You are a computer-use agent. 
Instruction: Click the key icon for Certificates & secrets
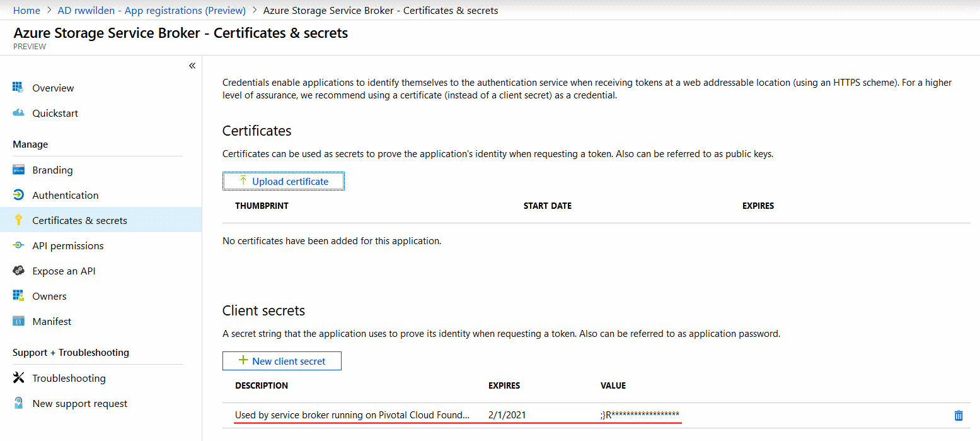coord(18,220)
